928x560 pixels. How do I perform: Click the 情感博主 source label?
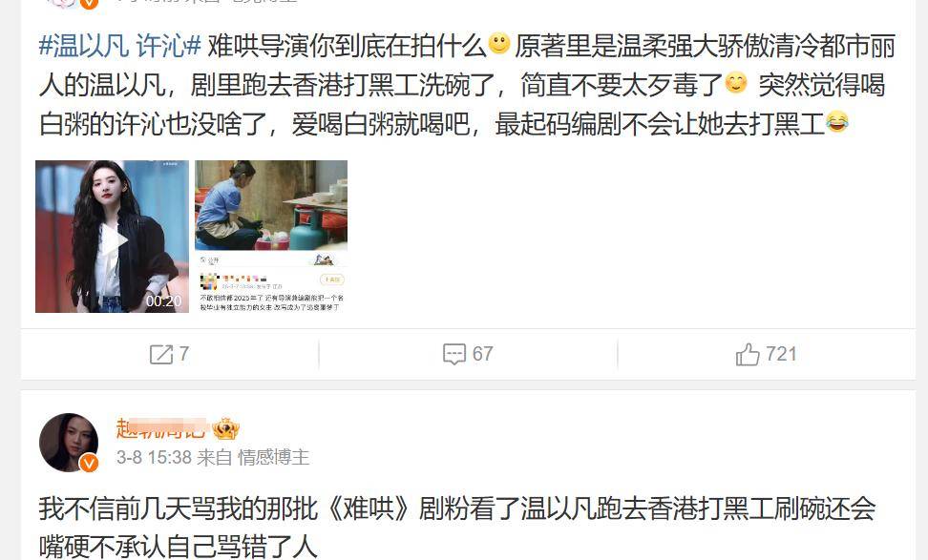(273, 457)
